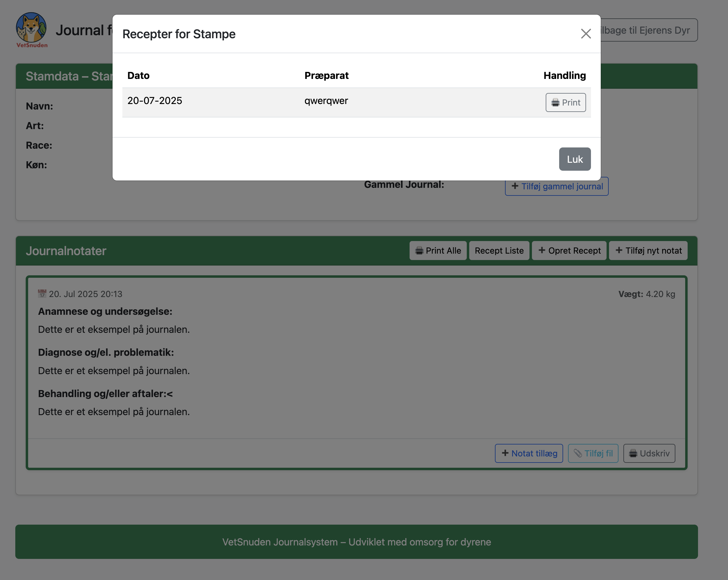The image size is (728, 580).
Task: Click the printer icon in Print Alle
Action: [419, 251]
